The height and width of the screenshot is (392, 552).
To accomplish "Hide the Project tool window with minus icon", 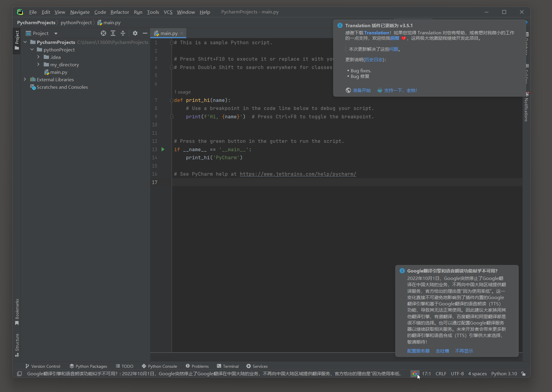I will click(145, 33).
